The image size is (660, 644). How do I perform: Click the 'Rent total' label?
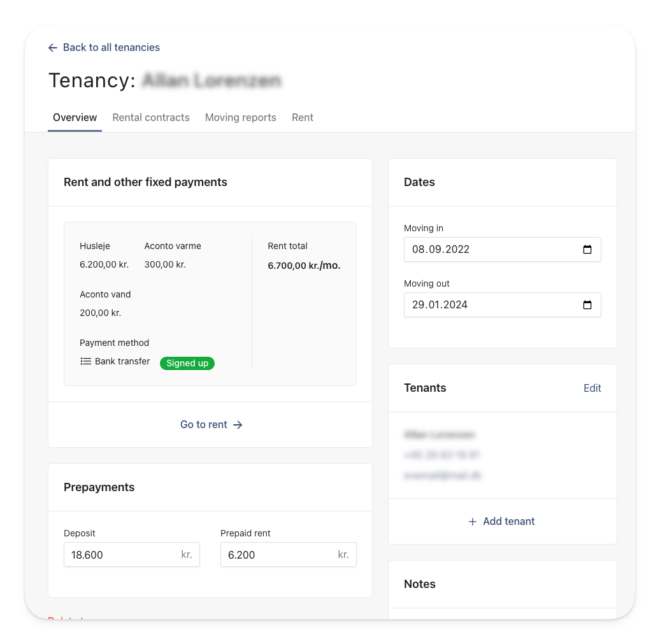287,246
